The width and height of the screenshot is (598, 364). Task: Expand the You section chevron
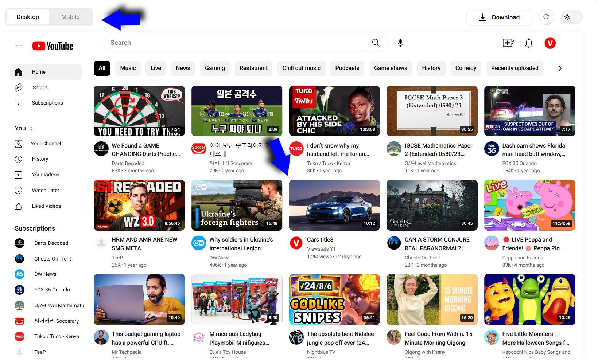[32, 128]
